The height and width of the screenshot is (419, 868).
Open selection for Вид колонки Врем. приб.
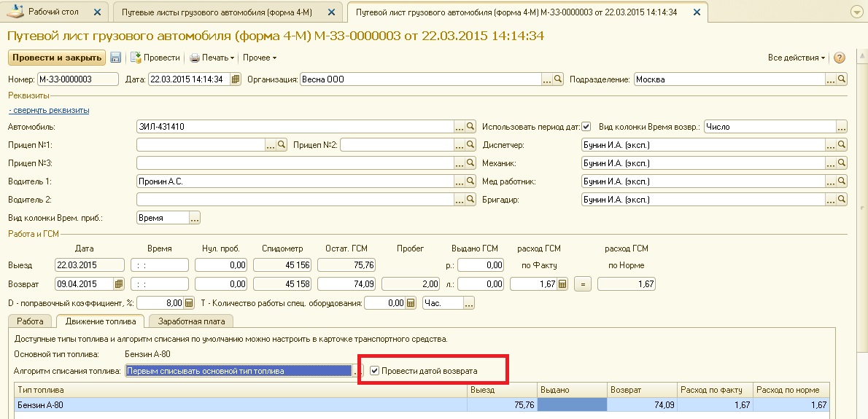pyautogui.click(x=194, y=218)
